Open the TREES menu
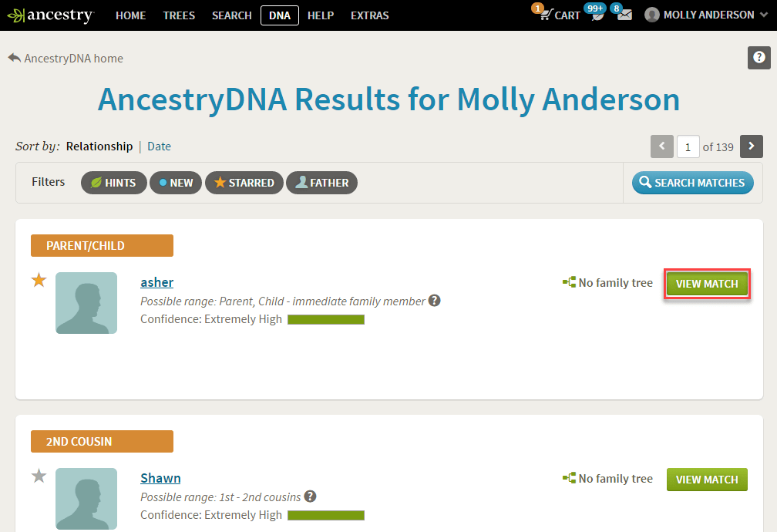 (x=179, y=15)
